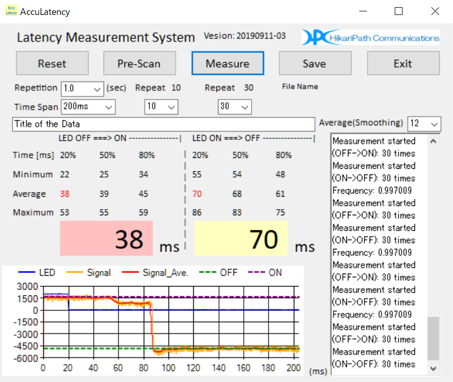Maximize the AccuLatency window
This screenshot has width=453, height=382.
pos(399,11)
